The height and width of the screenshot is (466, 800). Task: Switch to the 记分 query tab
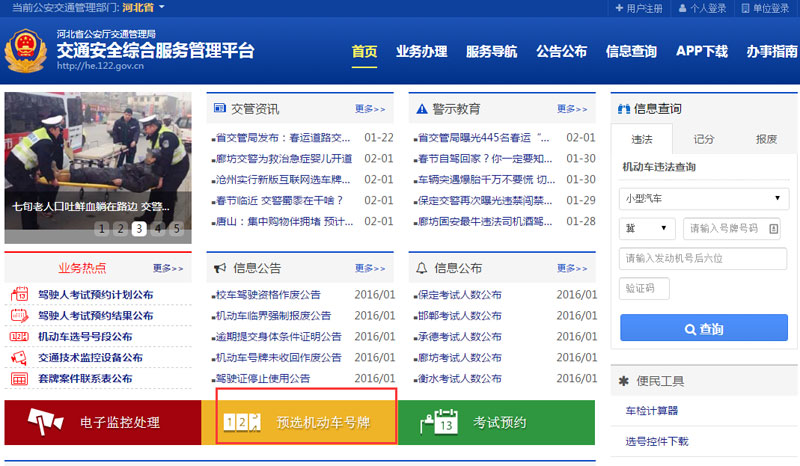click(704, 139)
